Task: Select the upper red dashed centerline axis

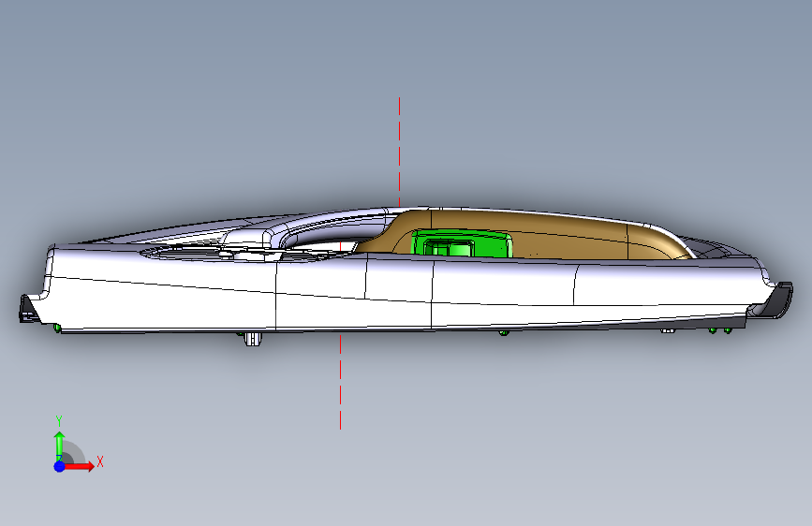Action: [x=399, y=153]
